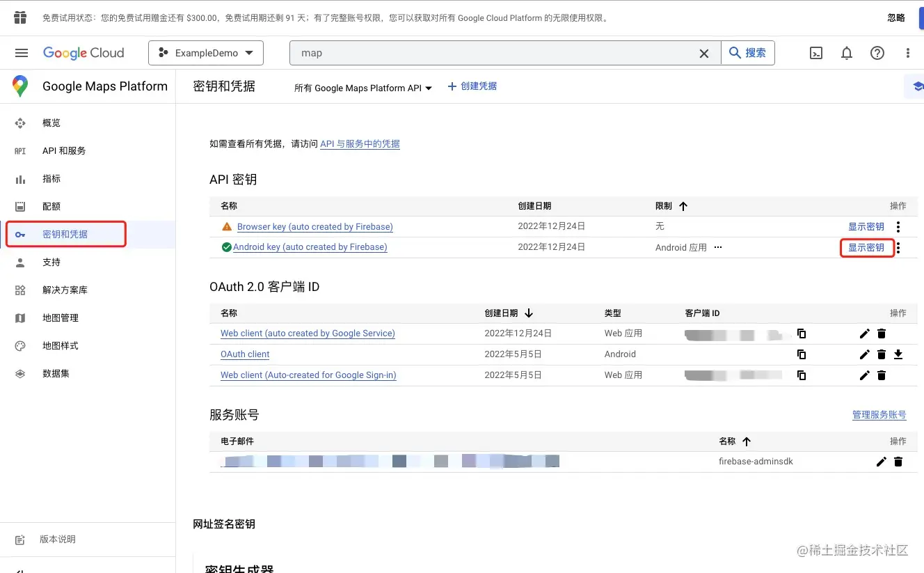
Task: Sort API keys by 限制 column arrow
Action: [683, 206]
